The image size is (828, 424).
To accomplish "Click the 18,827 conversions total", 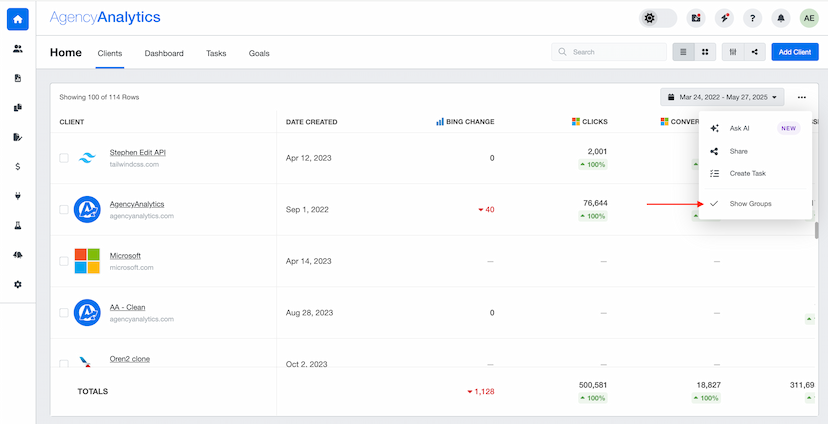I will click(708, 385).
